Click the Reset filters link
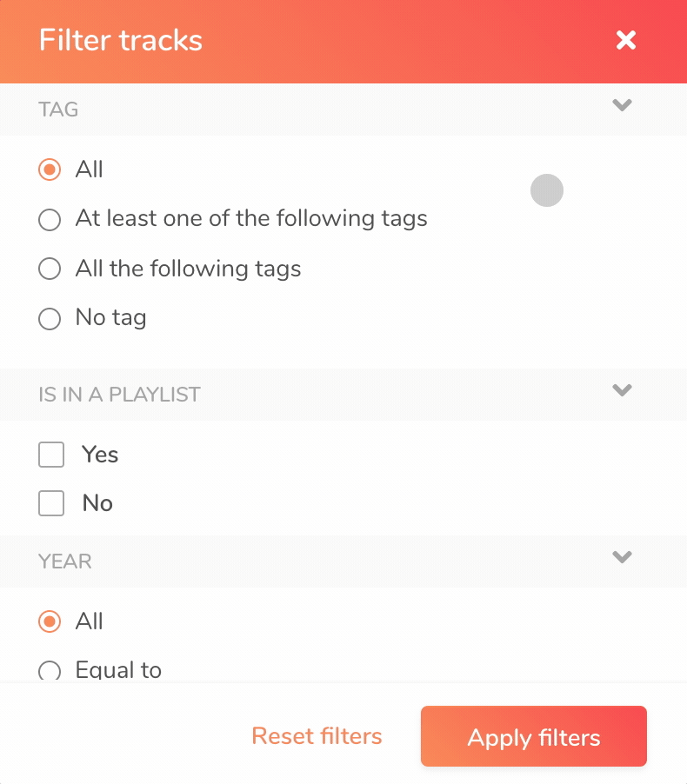Screen dimensions: 687x784 tap(317, 736)
